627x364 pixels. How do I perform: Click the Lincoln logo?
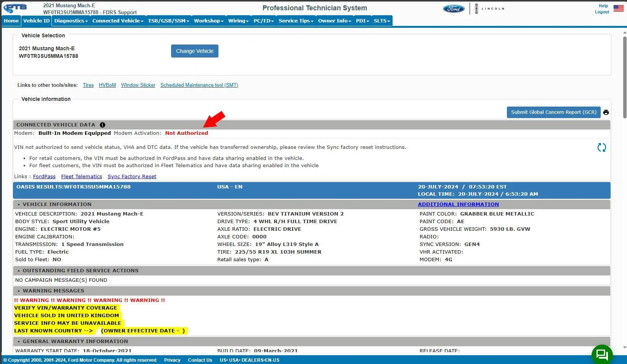pos(489,8)
